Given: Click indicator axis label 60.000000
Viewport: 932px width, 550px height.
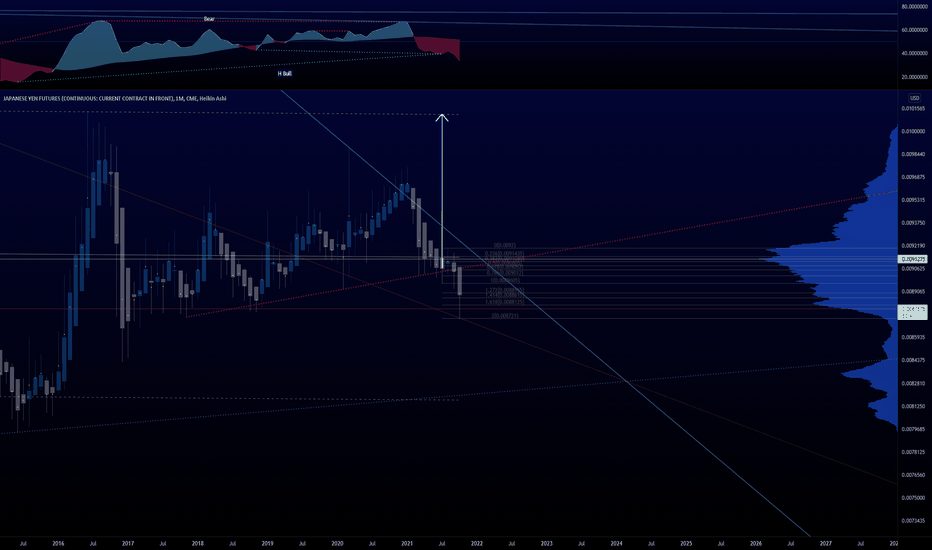Looking at the screenshot, I should tap(914, 30).
